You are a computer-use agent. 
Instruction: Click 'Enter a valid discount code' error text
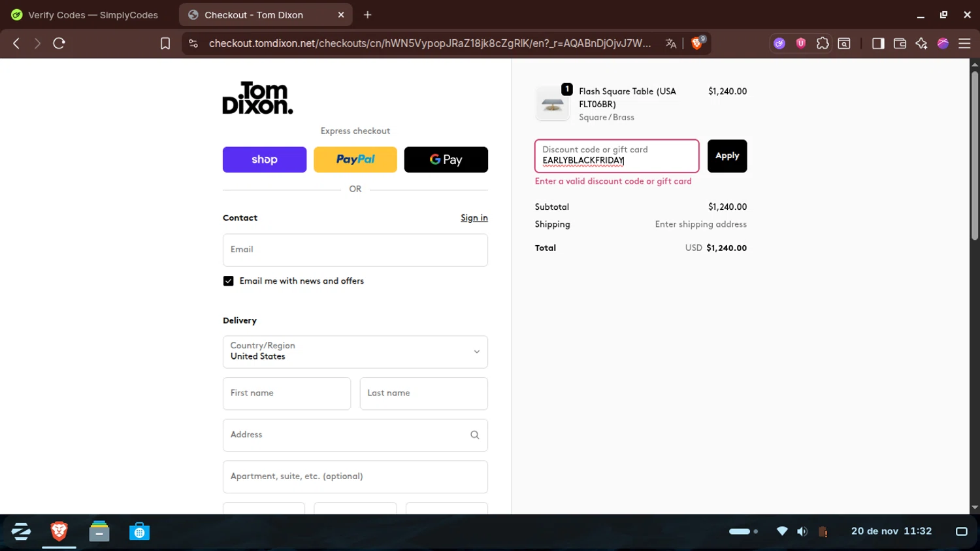pos(613,181)
